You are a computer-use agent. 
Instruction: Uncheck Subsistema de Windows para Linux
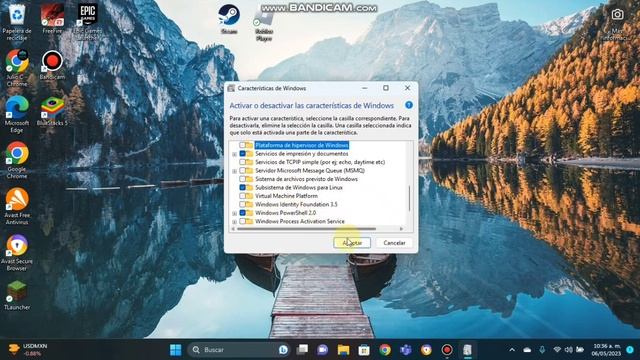(242, 187)
